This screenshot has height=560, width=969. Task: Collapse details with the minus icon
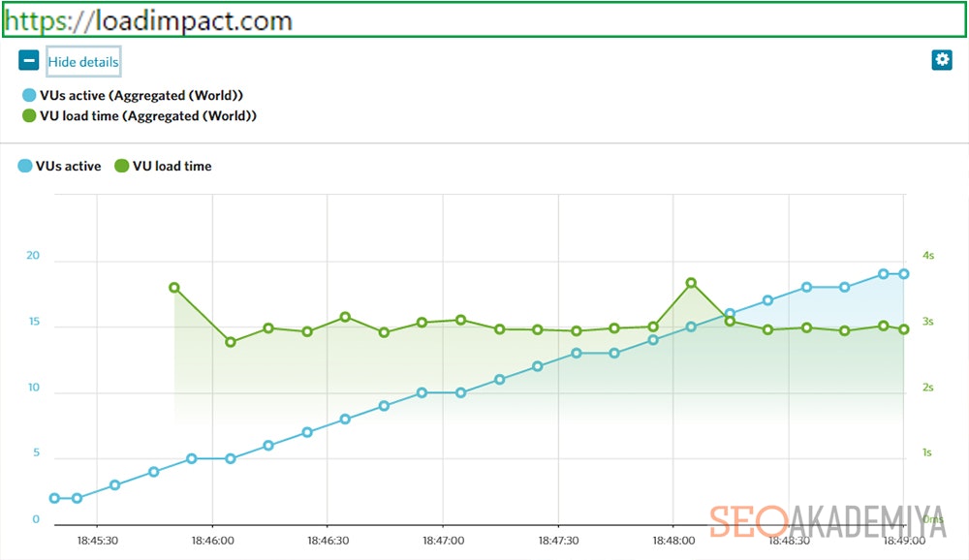29,61
